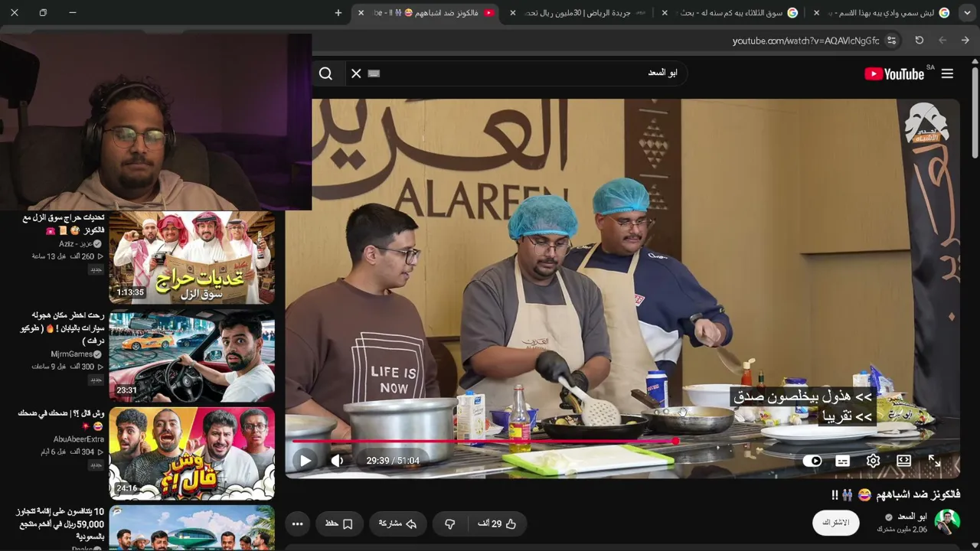Toggle the autoplay switch
Image resolution: width=980 pixels, height=551 pixels.
tap(812, 461)
